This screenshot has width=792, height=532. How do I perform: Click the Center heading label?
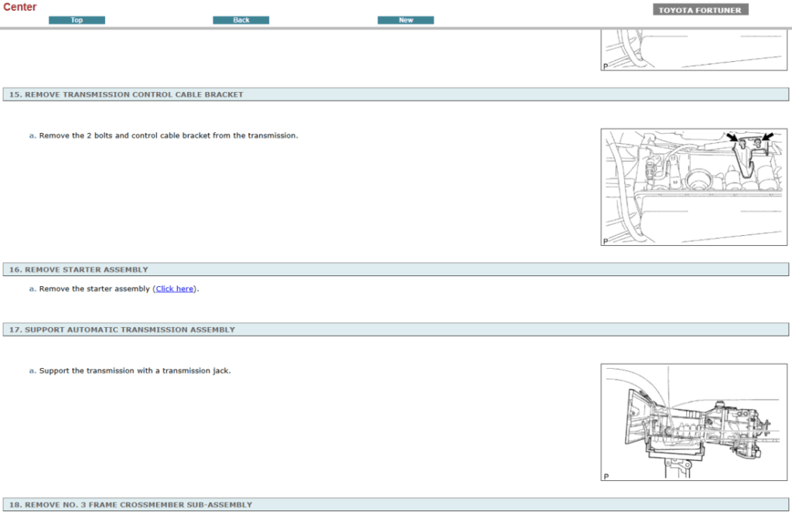(20, 7)
